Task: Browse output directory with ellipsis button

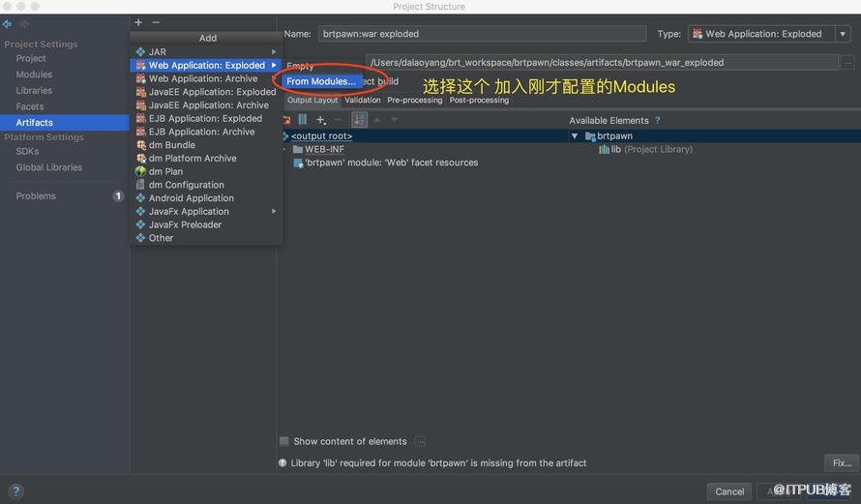Action: coord(847,63)
